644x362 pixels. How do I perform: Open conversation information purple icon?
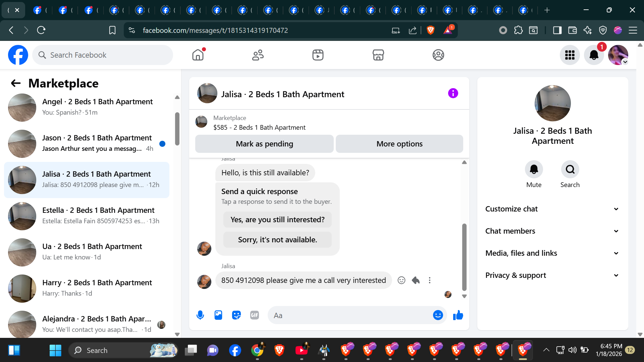pyautogui.click(x=453, y=93)
